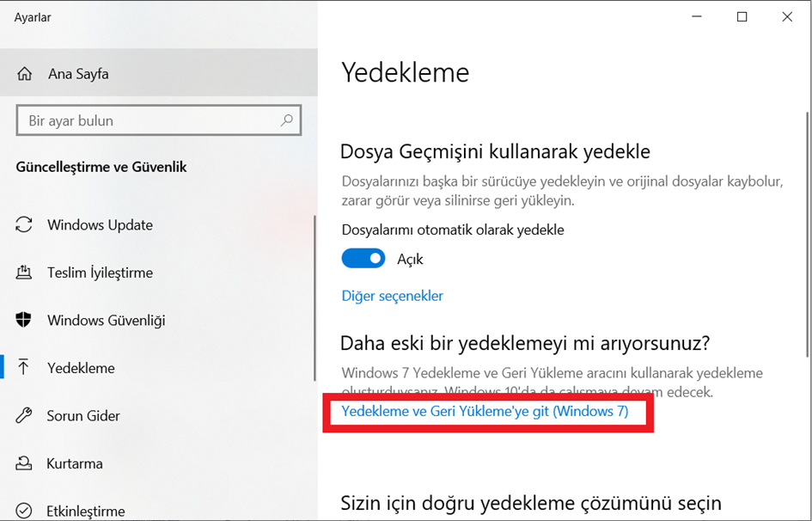The height and width of the screenshot is (521, 812).
Task: Click the Yedekleme page heading
Action: point(405,72)
